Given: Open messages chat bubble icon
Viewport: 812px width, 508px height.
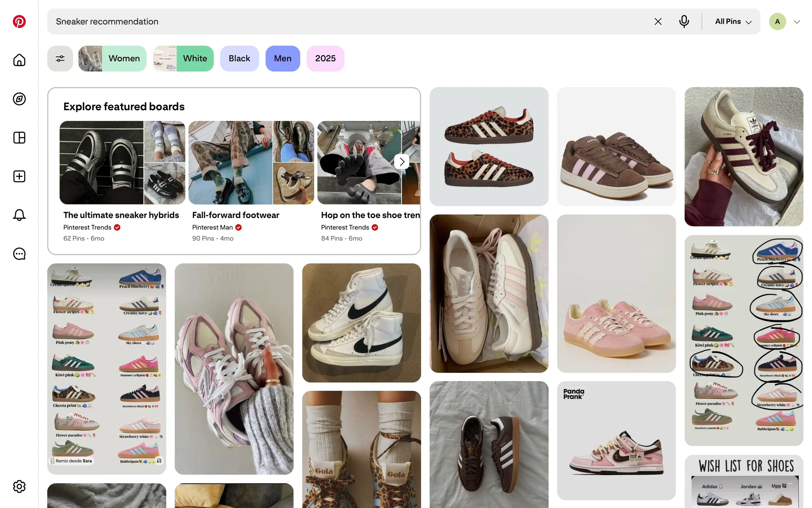Looking at the screenshot, I should pyautogui.click(x=19, y=254).
